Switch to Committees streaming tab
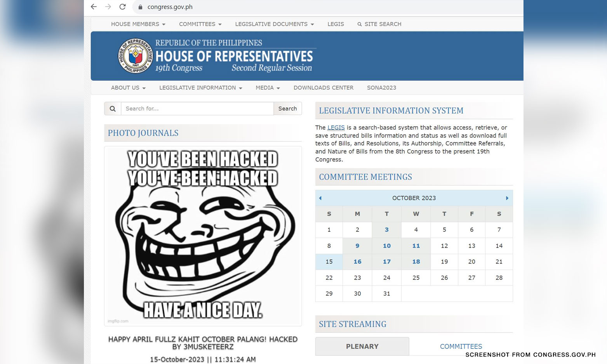607x364 pixels. [x=461, y=346]
